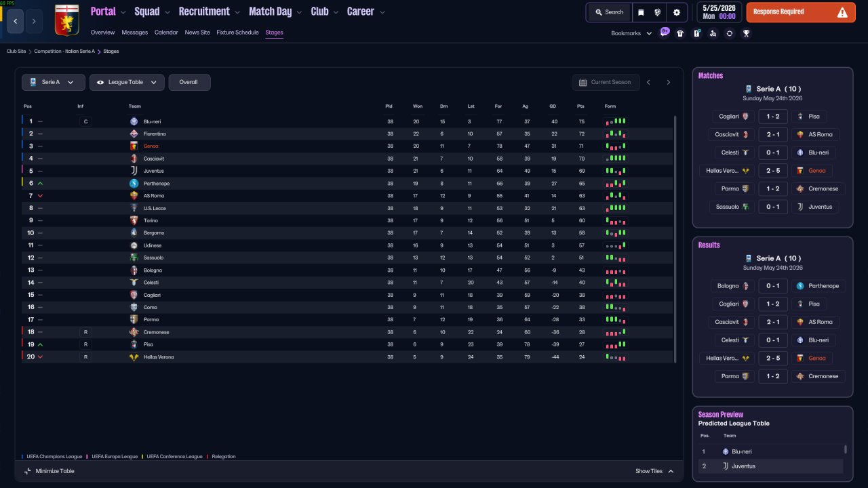Click the Club Site breadcrumb
This screenshot has width=868, height=488.
[16, 52]
